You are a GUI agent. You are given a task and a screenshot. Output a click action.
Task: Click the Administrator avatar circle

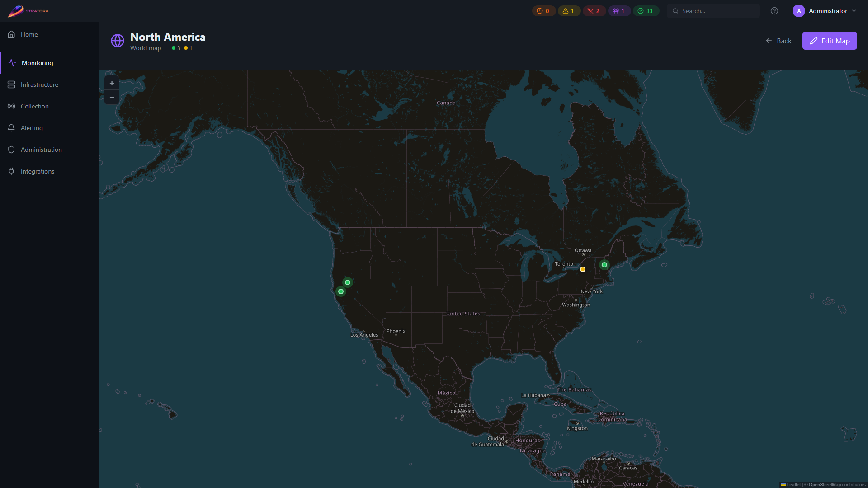click(799, 11)
